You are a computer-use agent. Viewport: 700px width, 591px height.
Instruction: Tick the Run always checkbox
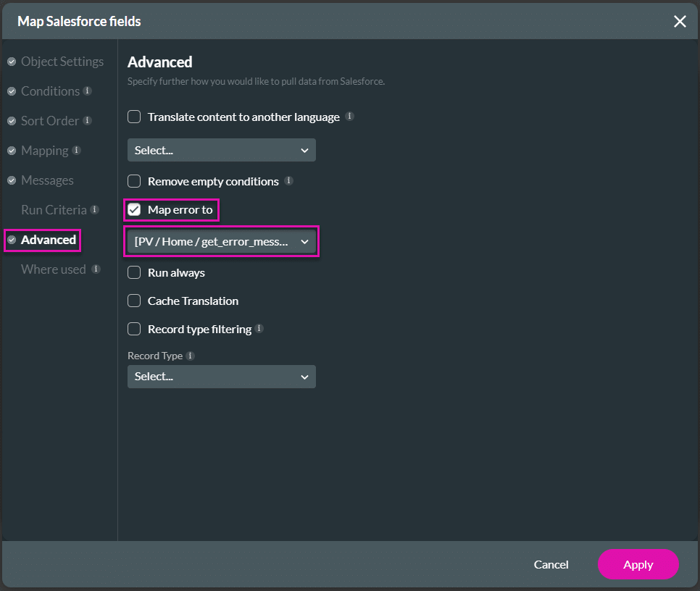coord(134,273)
